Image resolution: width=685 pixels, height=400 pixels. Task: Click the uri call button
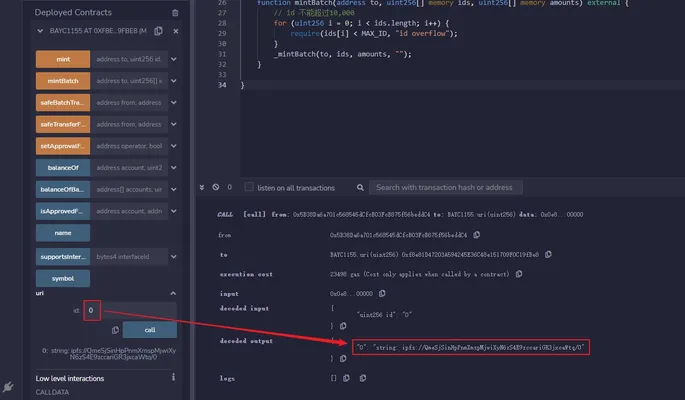(x=150, y=330)
